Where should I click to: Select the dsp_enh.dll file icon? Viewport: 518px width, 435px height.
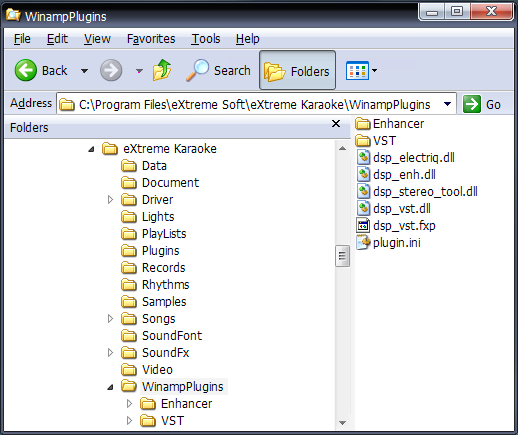(363, 174)
